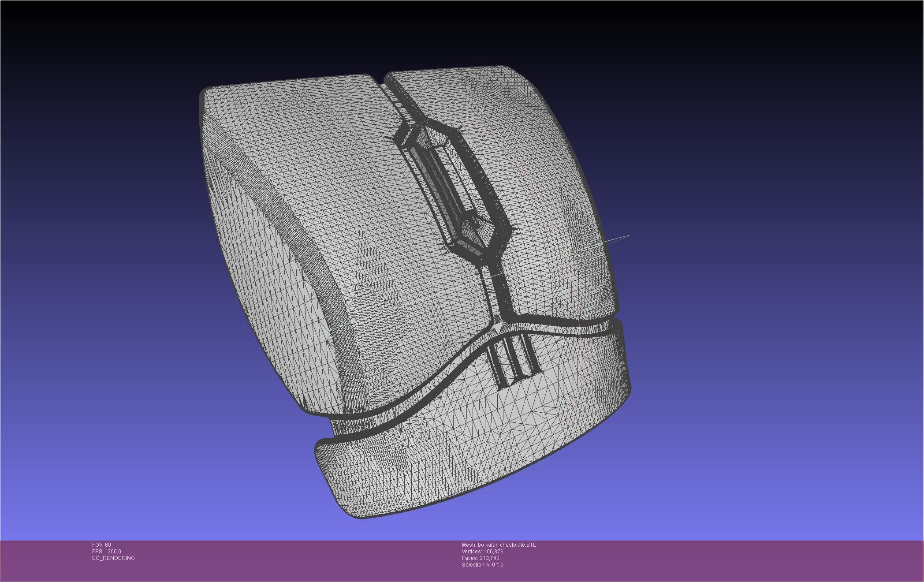Click the 'Faces: 213,748' text

[x=481, y=558]
